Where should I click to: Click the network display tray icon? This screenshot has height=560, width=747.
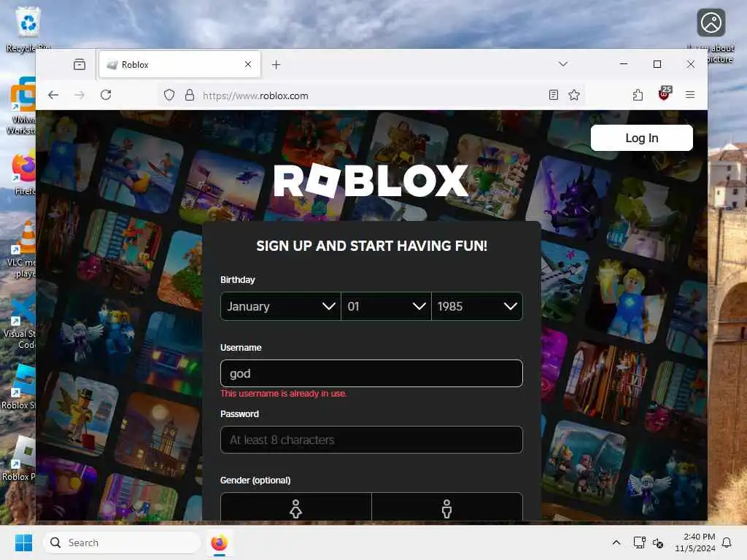[639, 542]
